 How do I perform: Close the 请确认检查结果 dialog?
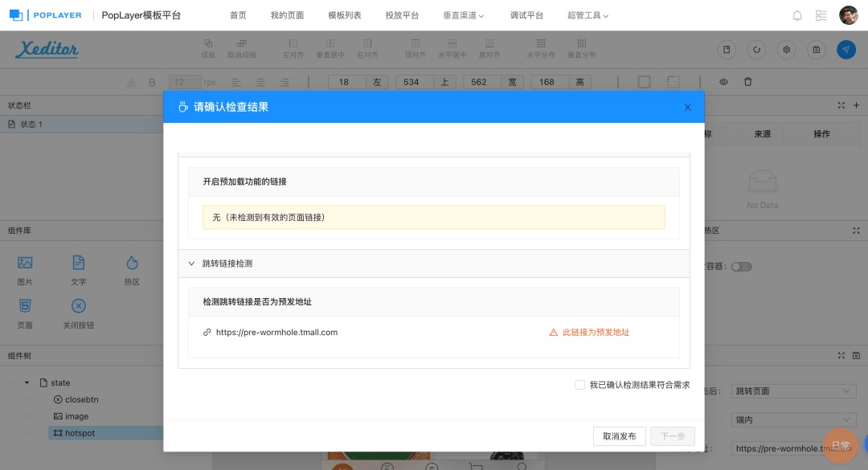tap(687, 108)
